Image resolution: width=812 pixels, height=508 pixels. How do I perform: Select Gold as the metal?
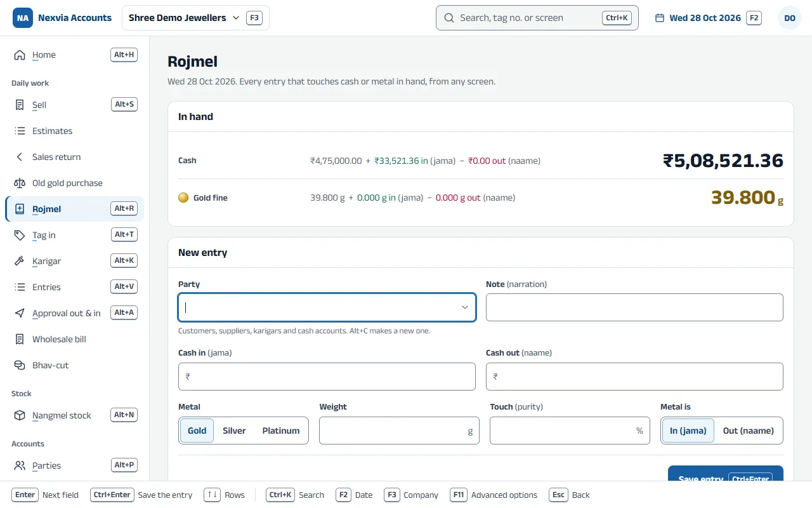197,431
